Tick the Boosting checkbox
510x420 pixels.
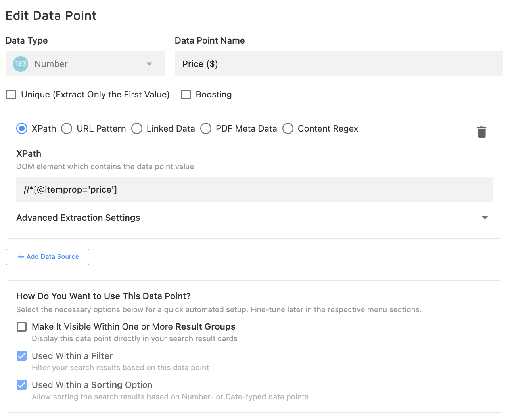tap(186, 94)
